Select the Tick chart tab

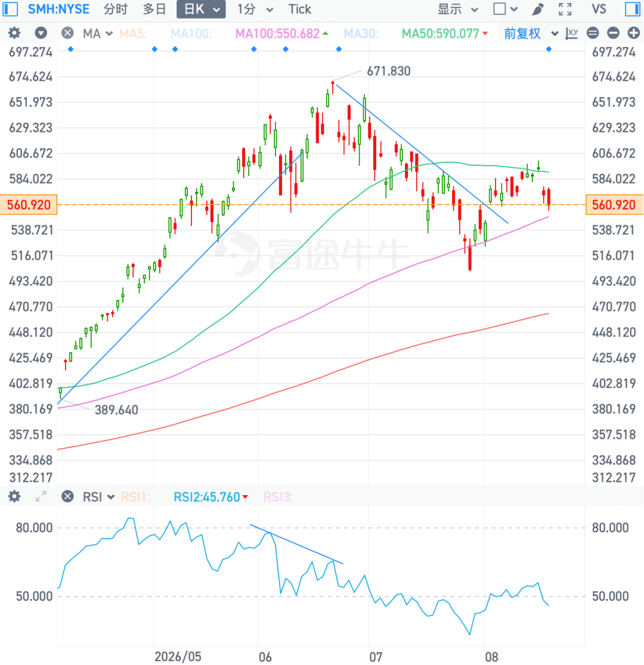tap(300, 9)
